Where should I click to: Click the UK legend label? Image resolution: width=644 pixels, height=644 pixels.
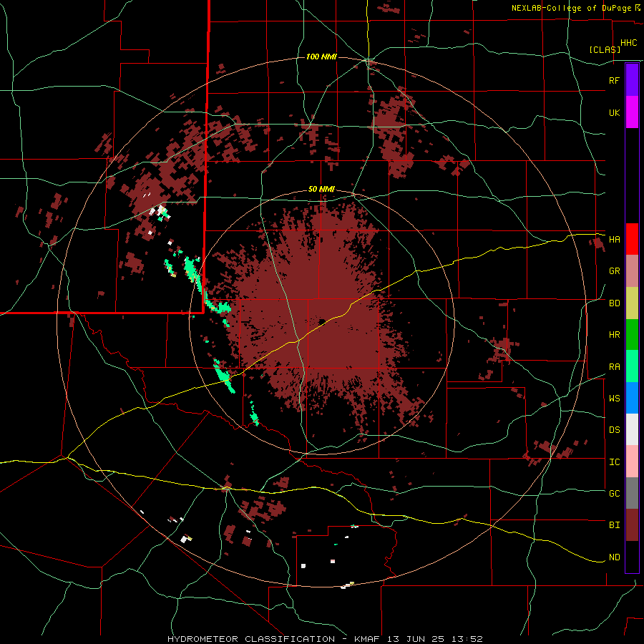tap(614, 112)
